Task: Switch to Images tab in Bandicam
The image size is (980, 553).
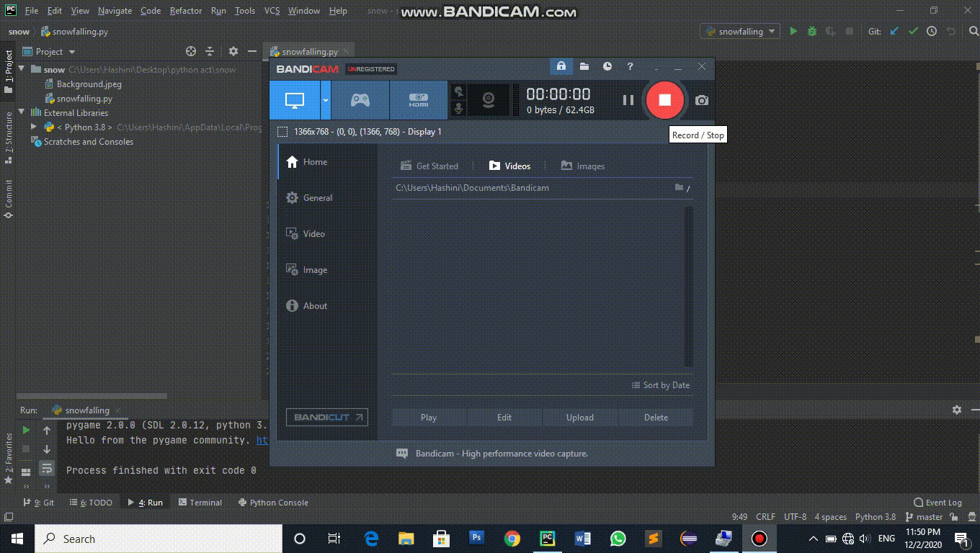Action: 582,166
